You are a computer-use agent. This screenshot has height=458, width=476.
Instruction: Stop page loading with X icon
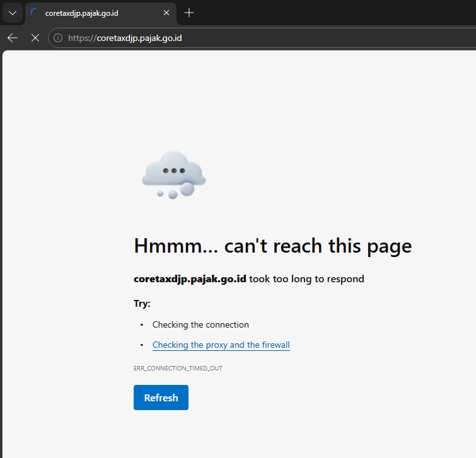click(35, 38)
